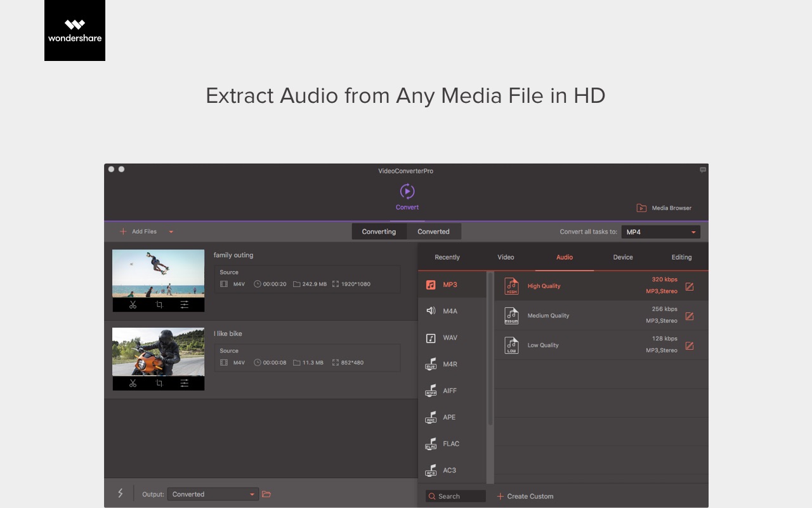The image size is (812, 508).
Task: Choose the AIFF format icon
Action: [x=431, y=391]
